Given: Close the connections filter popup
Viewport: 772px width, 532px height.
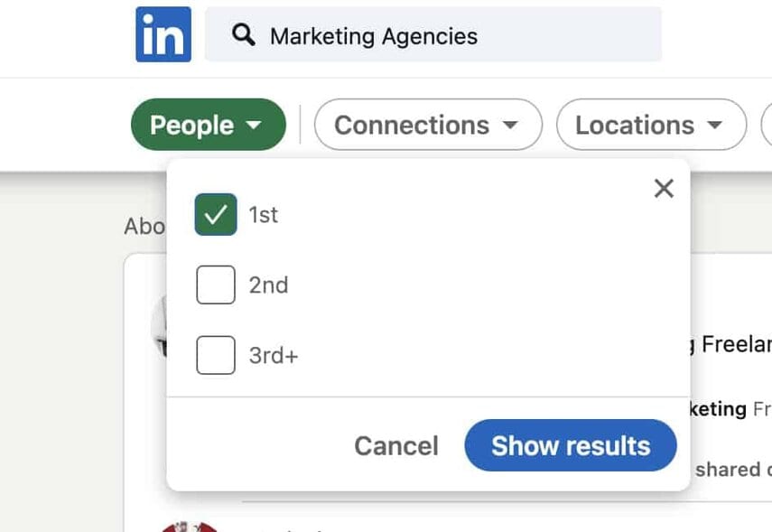Looking at the screenshot, I should click(664, 188).
